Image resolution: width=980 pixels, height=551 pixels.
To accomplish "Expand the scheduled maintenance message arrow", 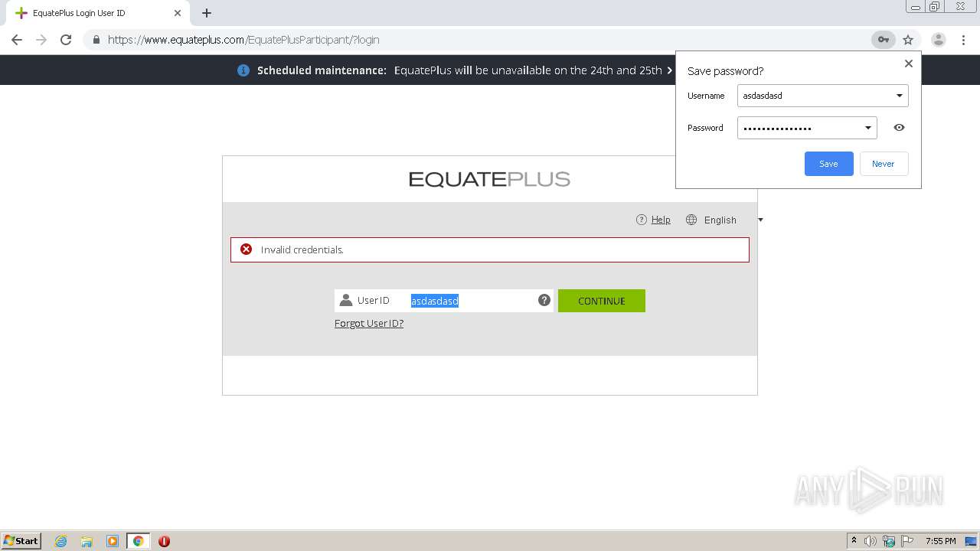I will coord(670,70).
